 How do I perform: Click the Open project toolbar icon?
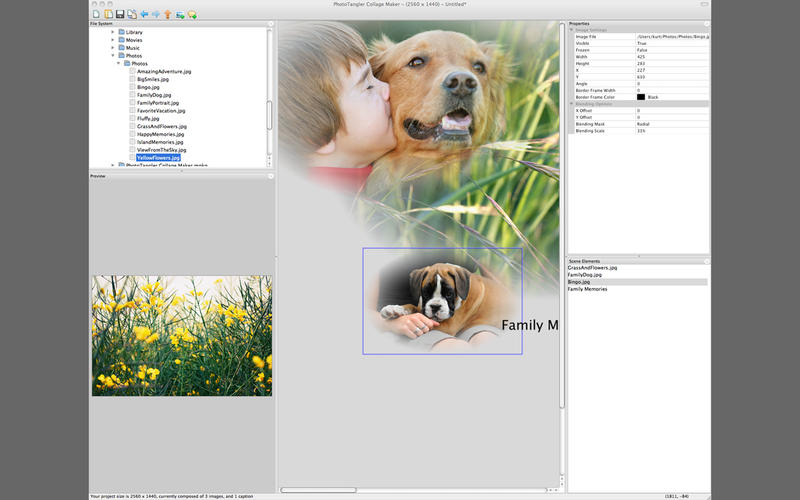point(107,14)
